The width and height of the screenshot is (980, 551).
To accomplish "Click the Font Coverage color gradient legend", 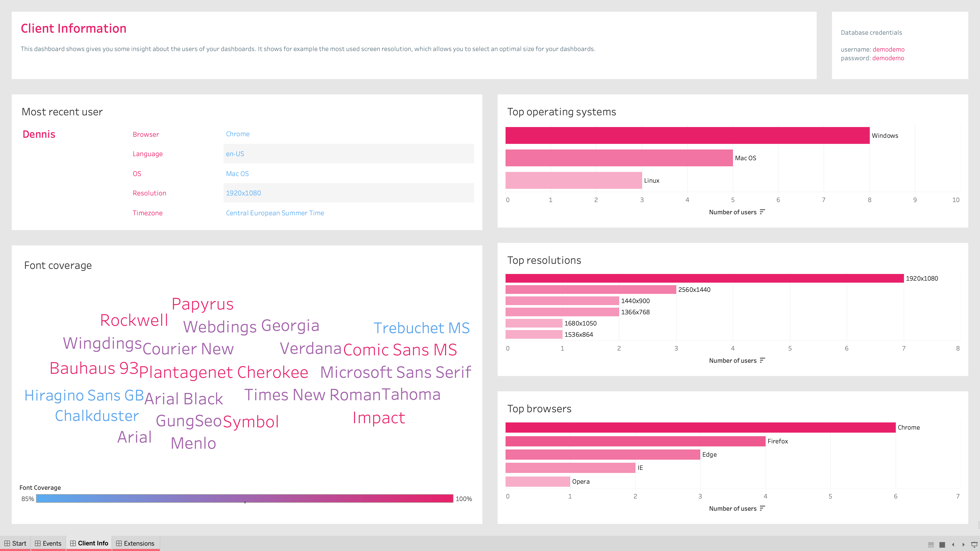I will tap(244, 498).
